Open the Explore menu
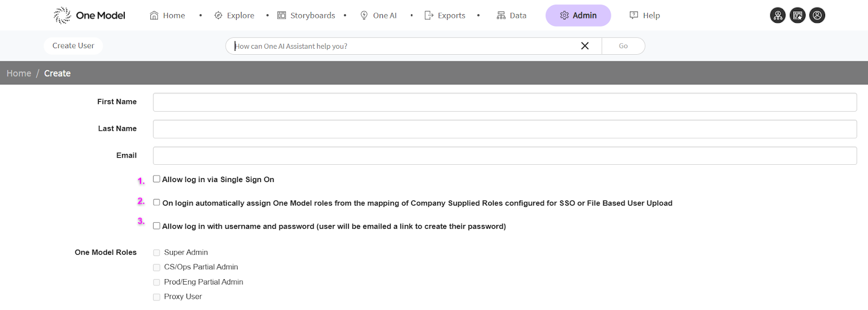Screen dimensions: 868x310 (234, 15)
